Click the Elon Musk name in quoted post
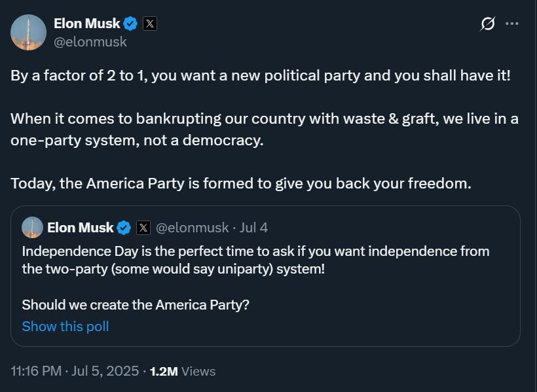The height and width of the screenshot is (392, 537). pos(80,228)
